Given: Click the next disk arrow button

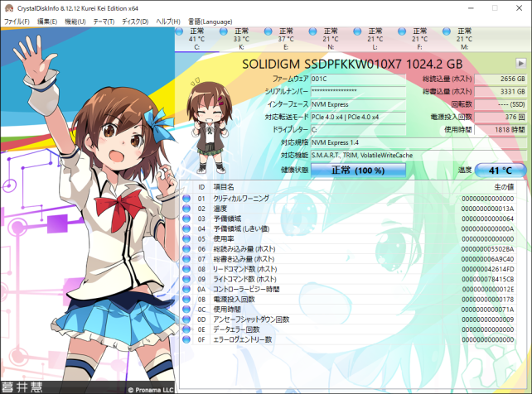Looking at the screenshot, I should coord(520,63).
